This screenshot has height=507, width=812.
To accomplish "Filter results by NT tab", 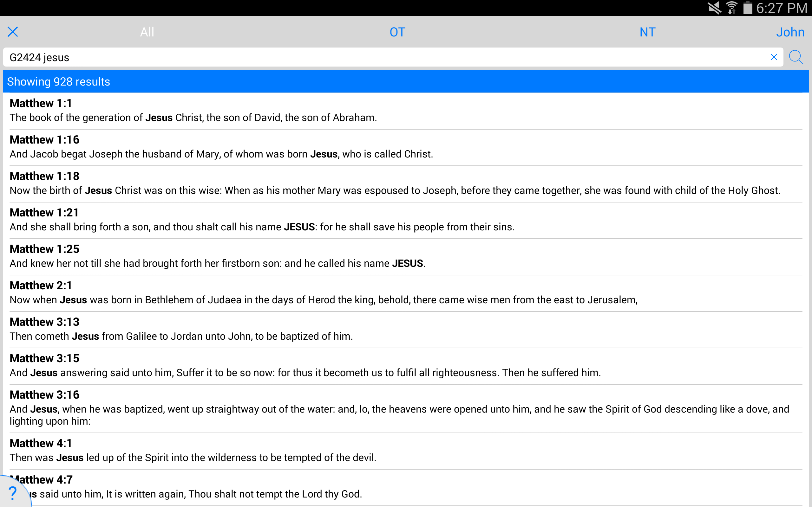I will click(647, 32).
